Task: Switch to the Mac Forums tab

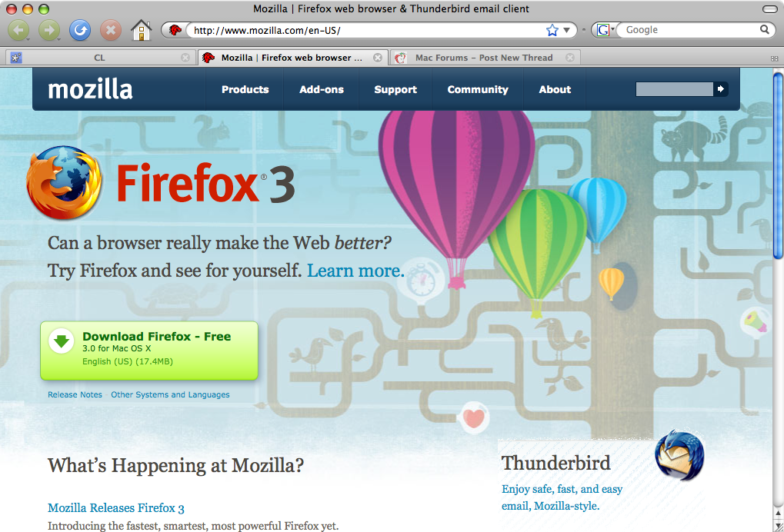Action: pyautogui.click(x=483, y=58)
